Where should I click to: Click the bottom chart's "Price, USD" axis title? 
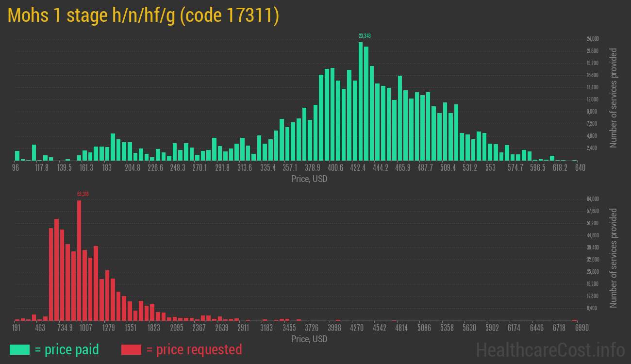pos(309,339)
